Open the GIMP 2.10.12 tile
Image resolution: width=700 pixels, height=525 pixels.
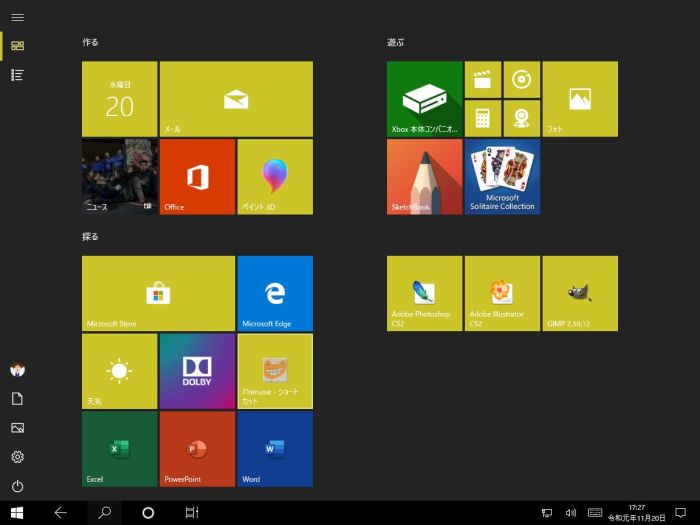[579, 292]
